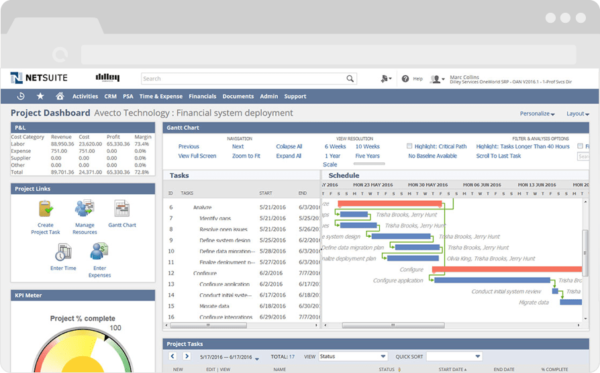Open the Support menu
This screenshot has height=373, width=600.
pyautogui.click(x=295, y=96)
